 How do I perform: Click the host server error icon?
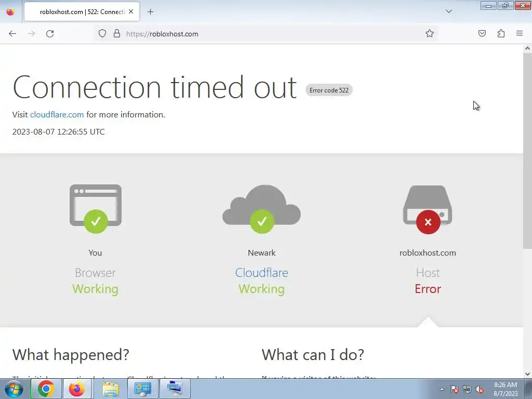[x=428, y=209]
